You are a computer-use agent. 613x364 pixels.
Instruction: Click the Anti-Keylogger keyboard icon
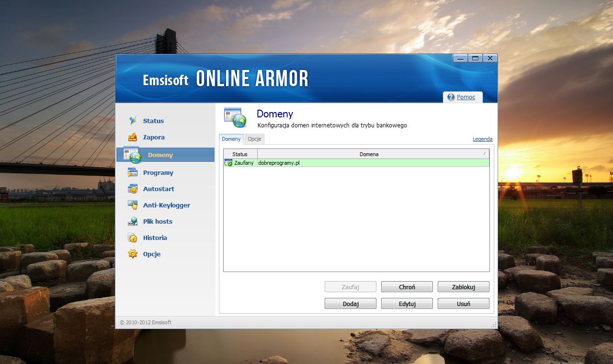click(133, 205)
